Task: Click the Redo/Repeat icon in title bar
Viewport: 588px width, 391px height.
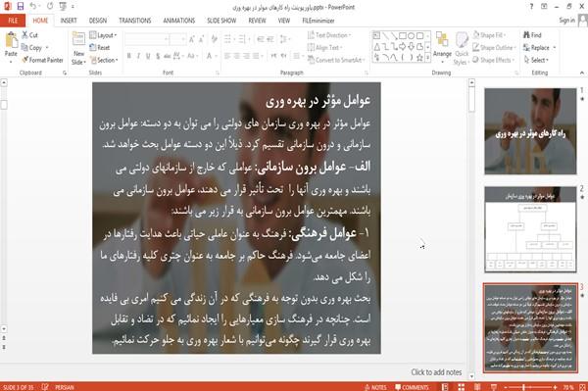Action: [x=50, y=7]
